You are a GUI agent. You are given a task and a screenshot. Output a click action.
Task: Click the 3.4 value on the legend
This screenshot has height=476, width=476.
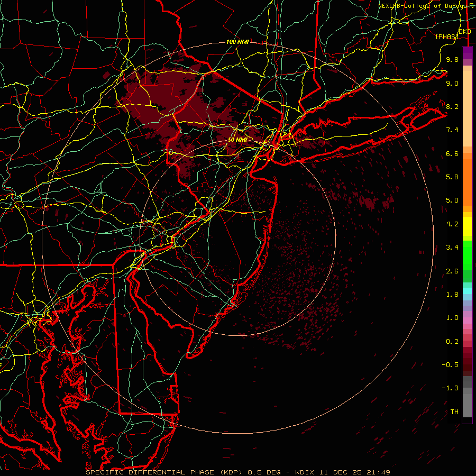(x=452, y=248)
